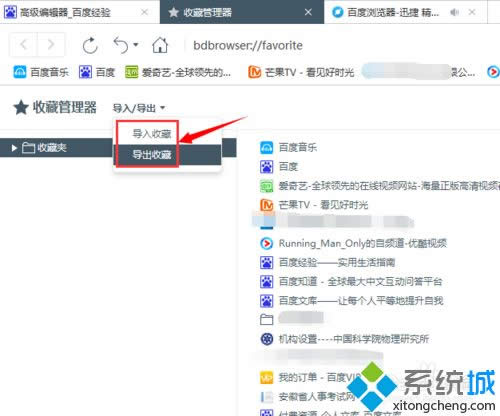Choose 导入收藏 from the menu
The image size is (500, 416).
point(152,134)
